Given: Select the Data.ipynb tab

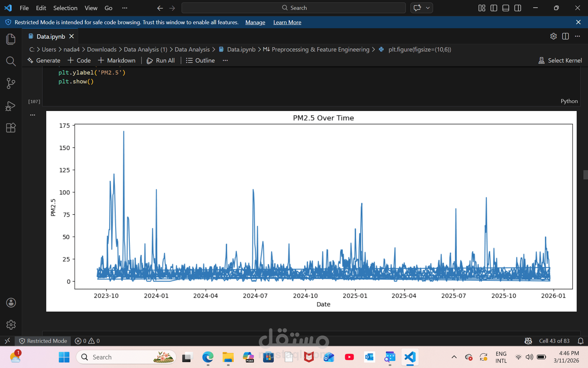Looking at the screenshot, I should 51,36.
